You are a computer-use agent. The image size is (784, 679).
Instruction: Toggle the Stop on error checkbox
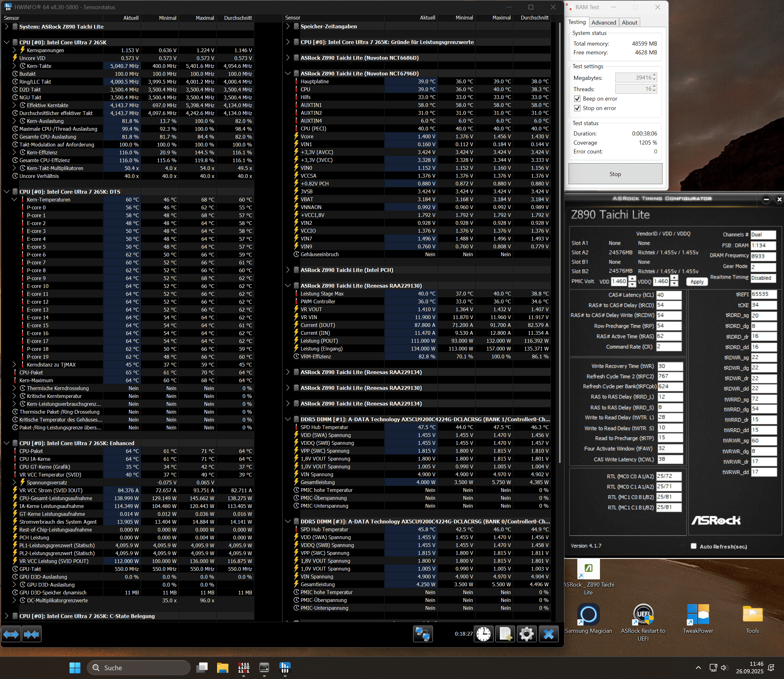coord(577,108)
